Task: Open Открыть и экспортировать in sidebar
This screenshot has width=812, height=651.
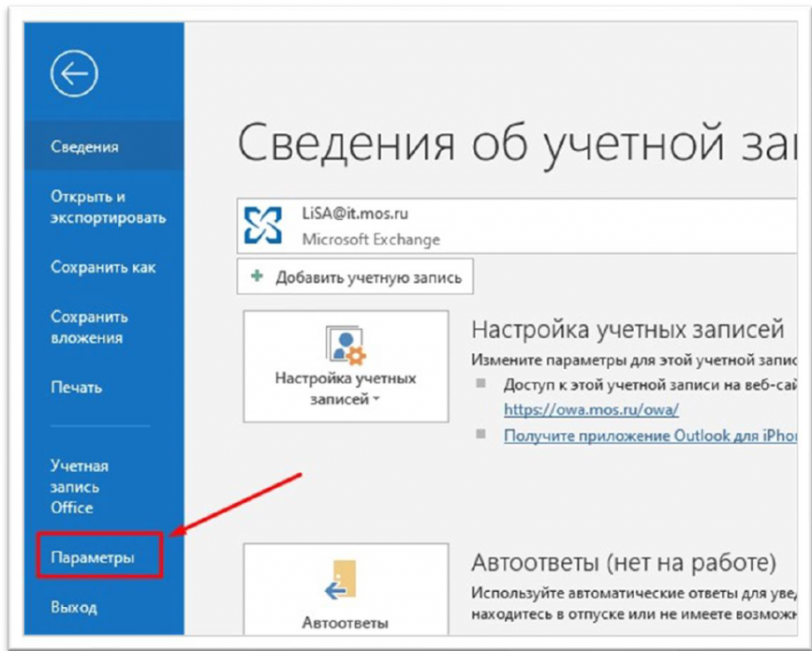Action: (108, 207)
